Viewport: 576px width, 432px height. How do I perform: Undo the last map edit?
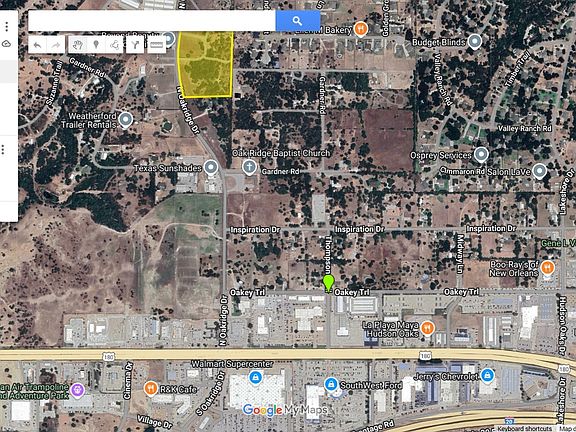(x=37, y=45)
